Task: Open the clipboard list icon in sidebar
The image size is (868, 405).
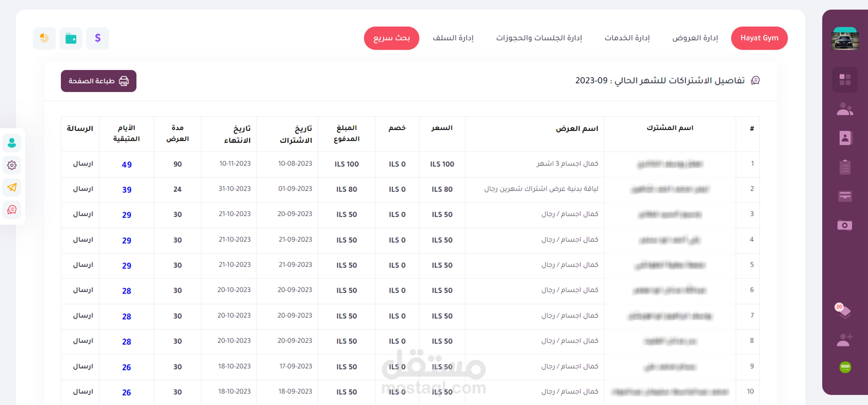Action: tap(844, 167)
